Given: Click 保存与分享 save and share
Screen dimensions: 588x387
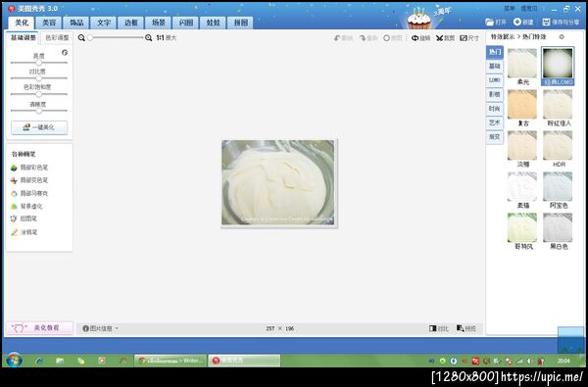Looking at the screenshot, I should pyautogui.click(x=561, y=23).
